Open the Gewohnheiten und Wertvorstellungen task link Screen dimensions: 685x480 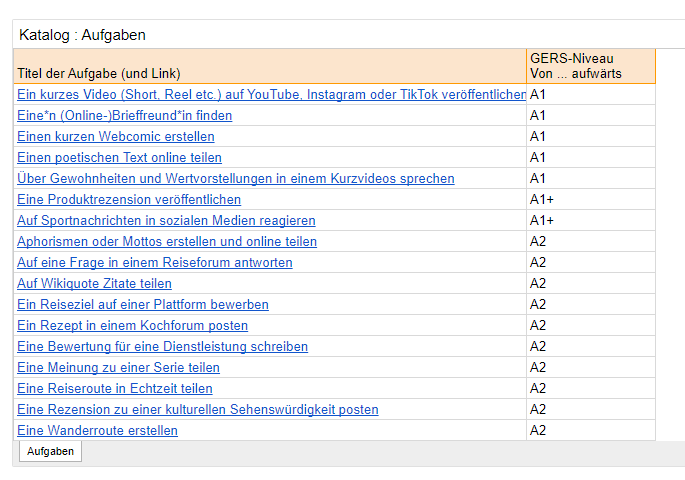(x=235, y=179)
